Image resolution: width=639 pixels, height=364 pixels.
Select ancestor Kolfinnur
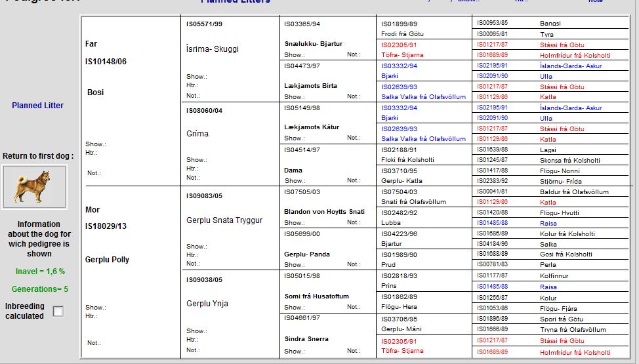tap(554, 276)
